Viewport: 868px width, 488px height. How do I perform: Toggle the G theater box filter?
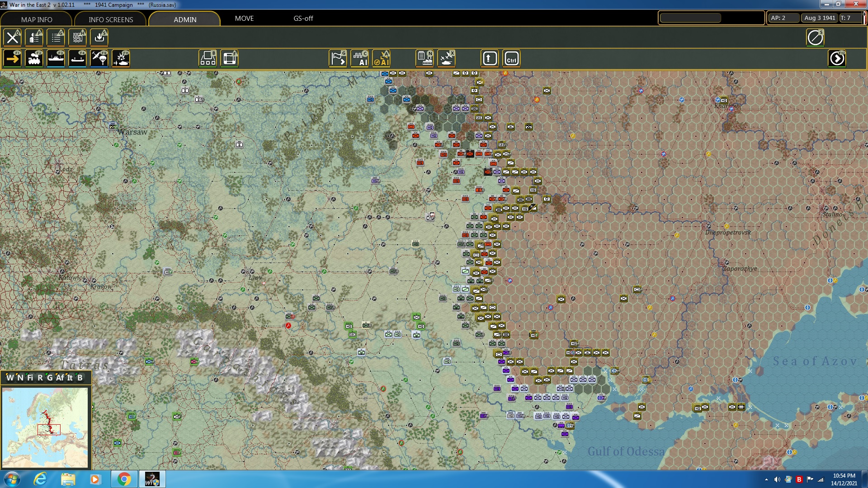coord(50,378)
